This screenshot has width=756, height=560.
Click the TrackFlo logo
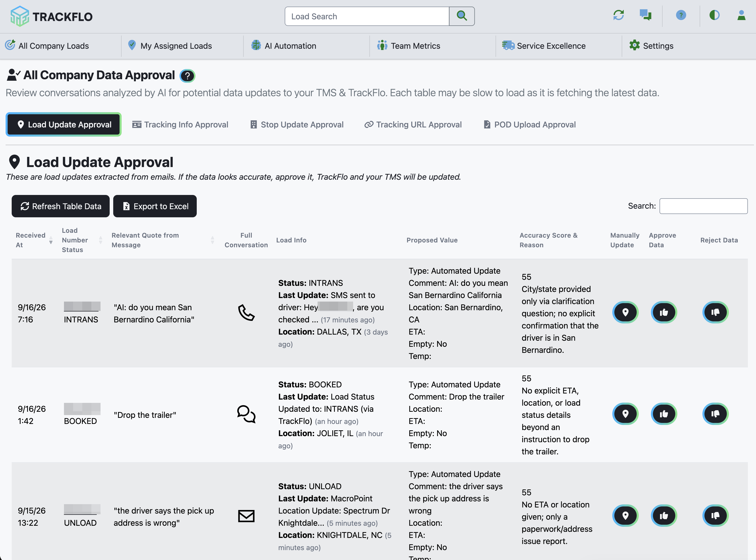(x=51, y=16)
